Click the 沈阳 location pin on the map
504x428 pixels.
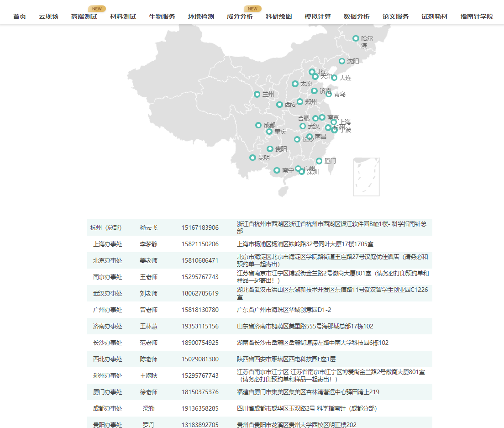342,61
